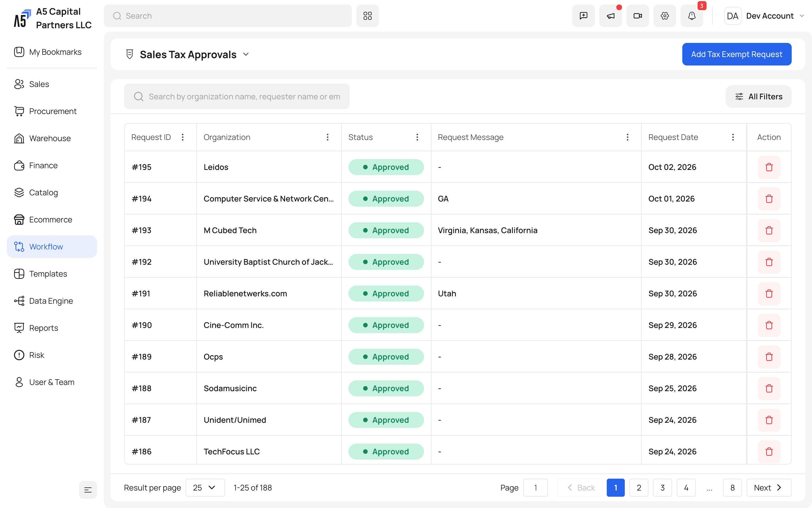Open the notifications bell
Image resolution: width=812 pixels, height=508 pixels.
pos(692,16)
